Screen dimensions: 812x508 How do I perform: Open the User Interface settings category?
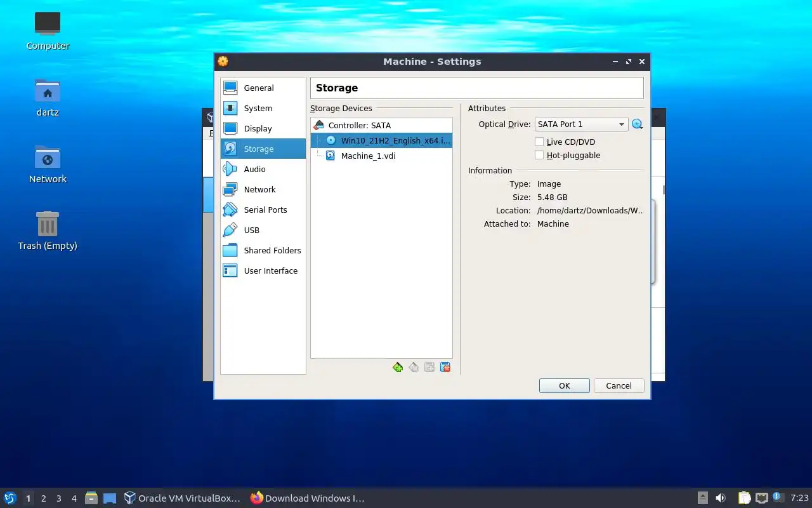point(263,271)
